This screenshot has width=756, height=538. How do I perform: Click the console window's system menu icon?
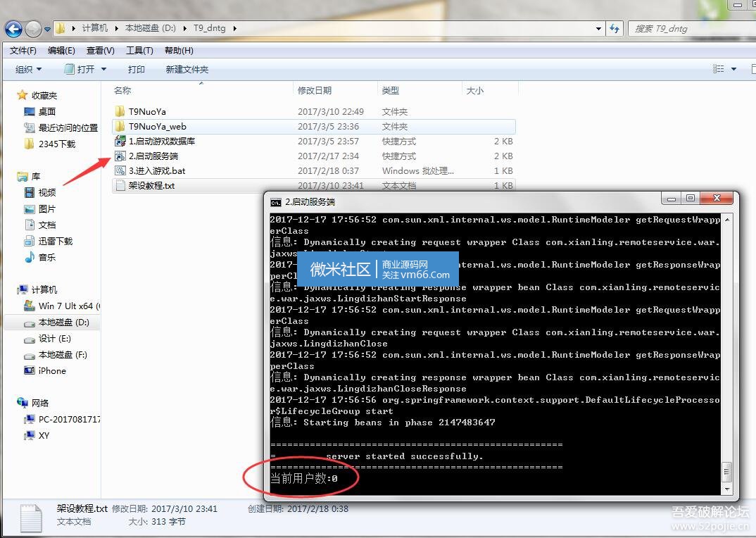point(276,202)
